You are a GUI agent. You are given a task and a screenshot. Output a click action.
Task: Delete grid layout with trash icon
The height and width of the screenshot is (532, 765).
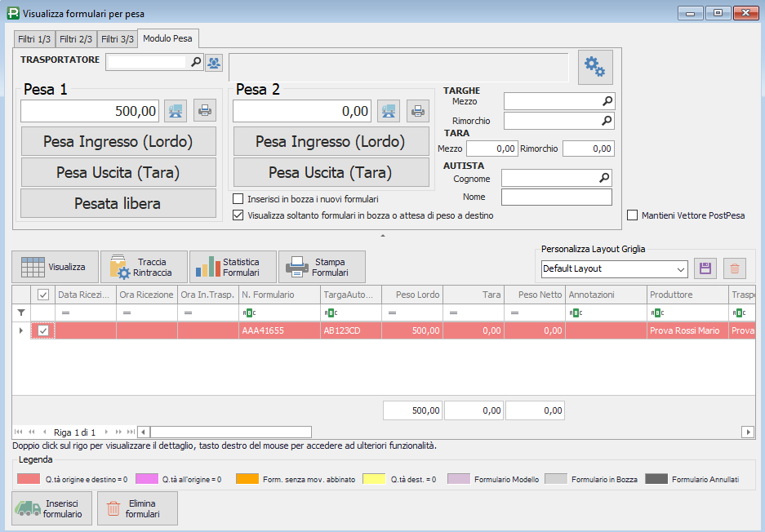(734, 268)
